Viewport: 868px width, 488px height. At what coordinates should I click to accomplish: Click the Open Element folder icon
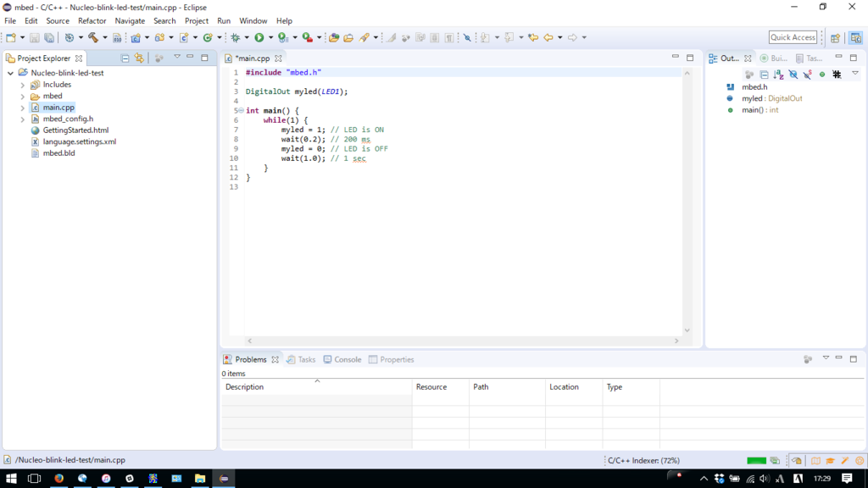point(334,37)
